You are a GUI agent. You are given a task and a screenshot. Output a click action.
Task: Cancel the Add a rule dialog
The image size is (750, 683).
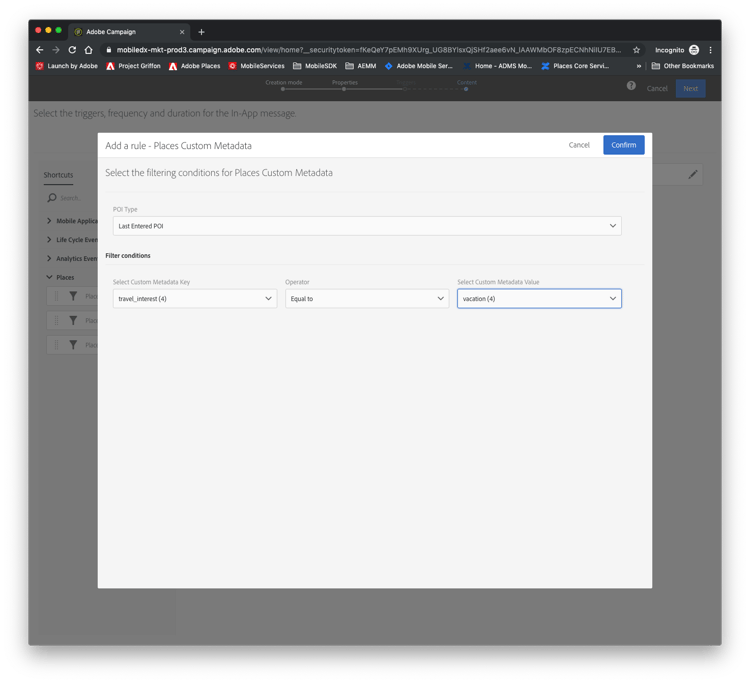[x=579, y=145]
